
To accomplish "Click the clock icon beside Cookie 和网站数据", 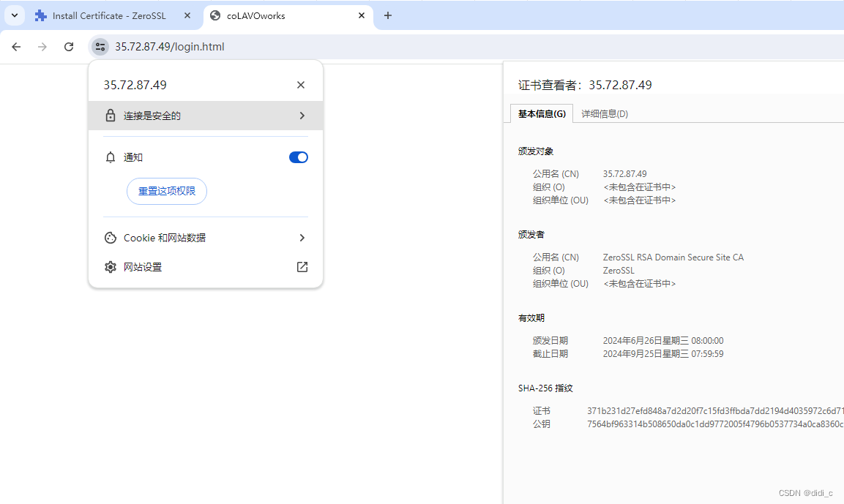I will point(111,238).
